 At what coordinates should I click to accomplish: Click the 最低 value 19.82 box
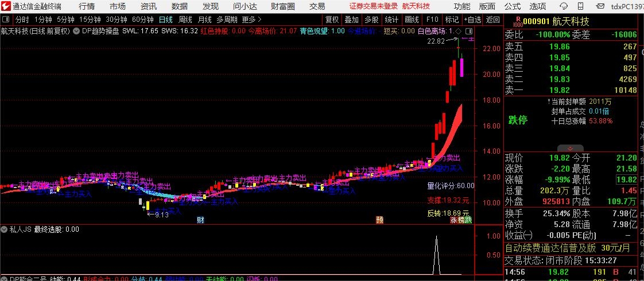[x=626, y=179]
